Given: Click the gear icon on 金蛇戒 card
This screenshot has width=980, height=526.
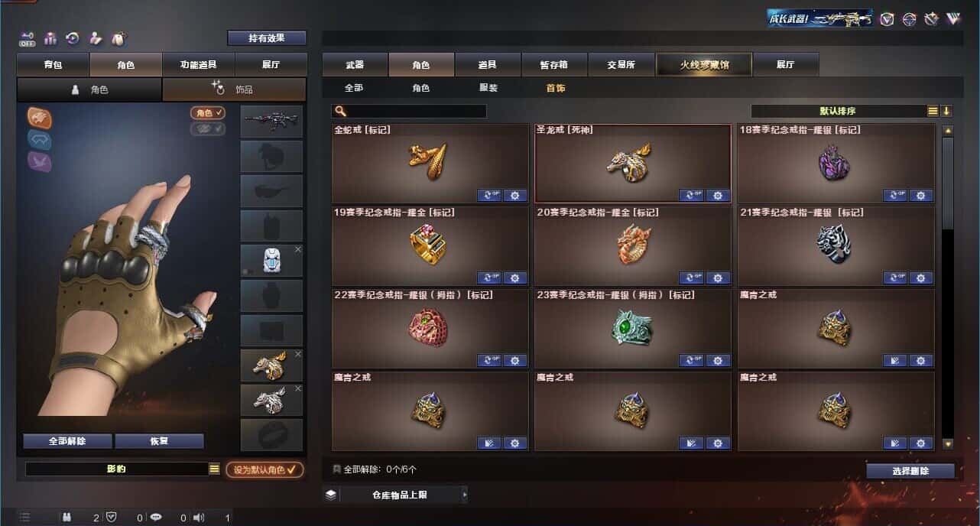Looking at the screenshot, I should [x=515, y=195].
